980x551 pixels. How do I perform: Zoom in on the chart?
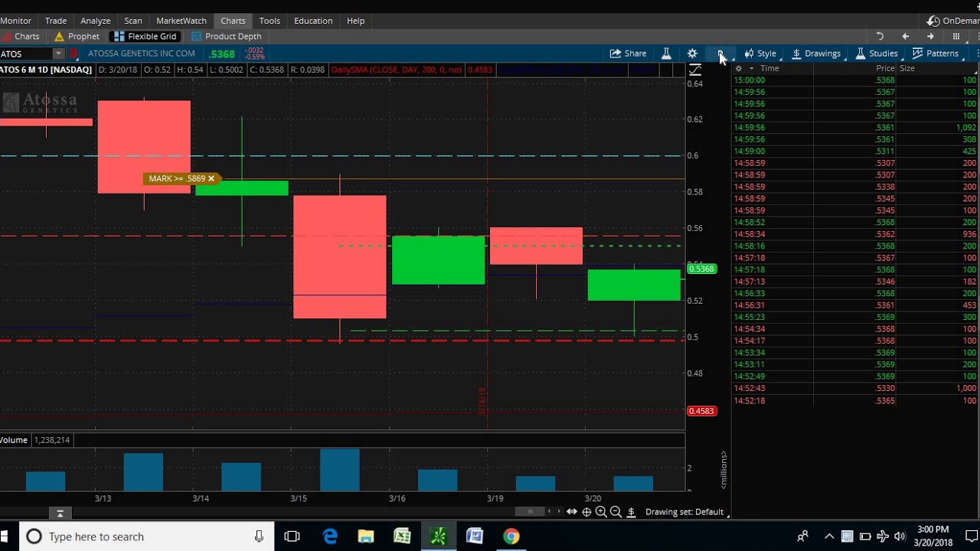pos(601,512)
